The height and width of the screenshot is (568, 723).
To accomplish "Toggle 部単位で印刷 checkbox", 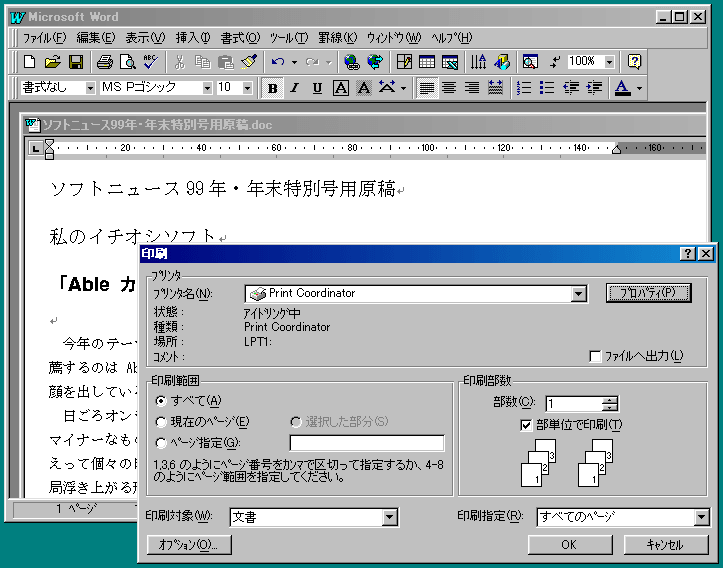I will [526, 425].
